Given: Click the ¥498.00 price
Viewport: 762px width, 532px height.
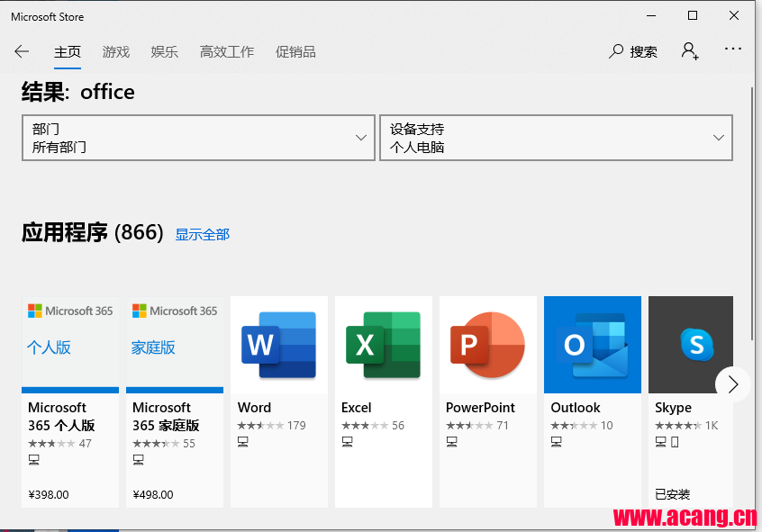Looking at the screenshot, I should pos(153,494).
